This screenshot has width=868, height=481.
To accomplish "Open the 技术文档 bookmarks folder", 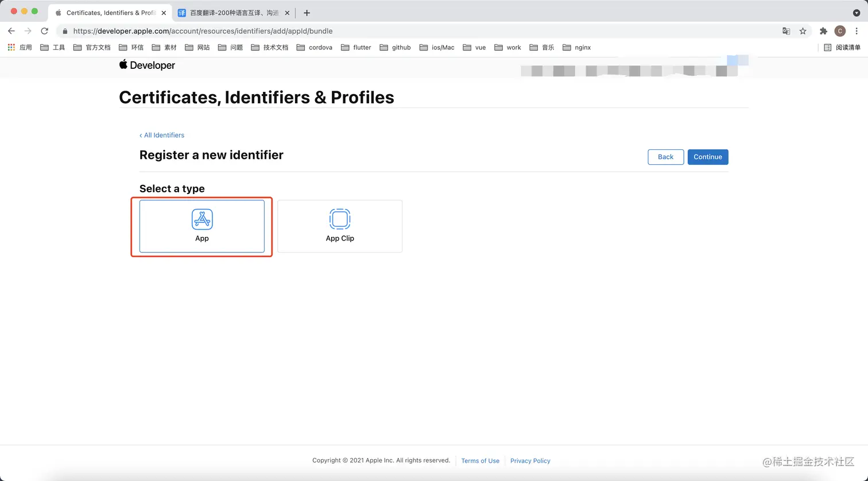I will pos(270,48).
